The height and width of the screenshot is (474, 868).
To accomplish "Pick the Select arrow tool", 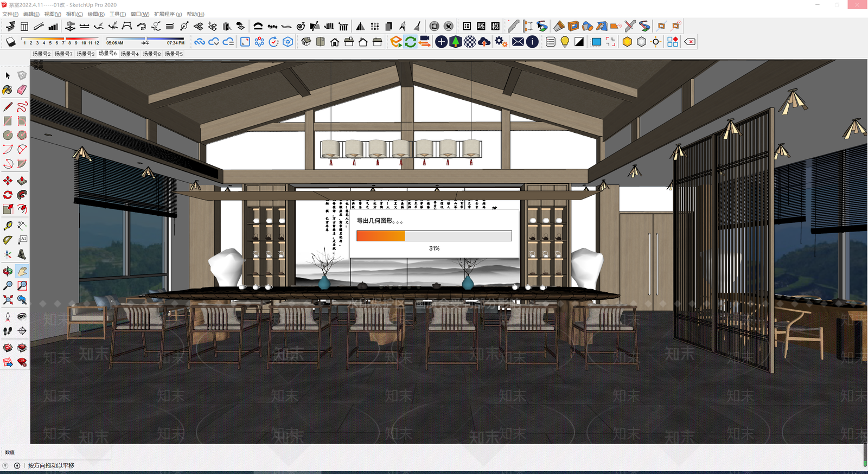I will point(8,75).
